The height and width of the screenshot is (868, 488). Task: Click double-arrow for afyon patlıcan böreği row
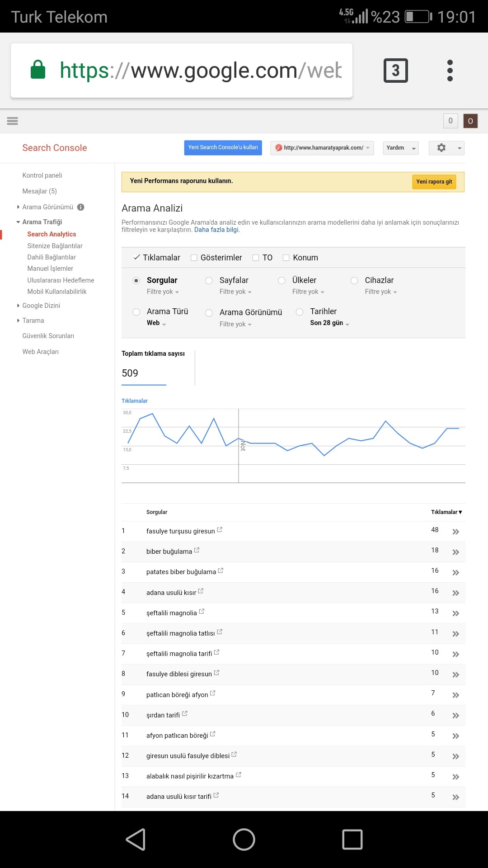tap(456, 736)
